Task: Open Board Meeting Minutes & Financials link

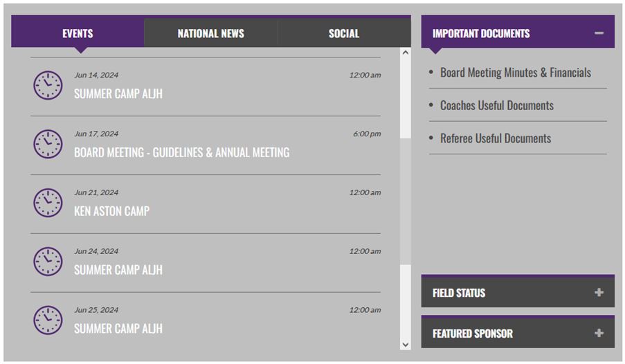Action: click(x=515, y=73)
